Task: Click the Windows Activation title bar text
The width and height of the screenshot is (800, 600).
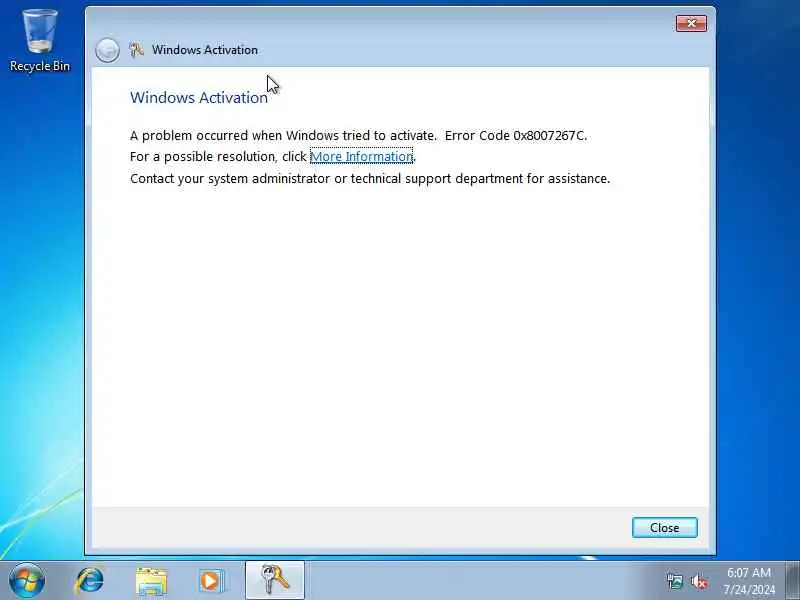Action: [x=205, y=50]
